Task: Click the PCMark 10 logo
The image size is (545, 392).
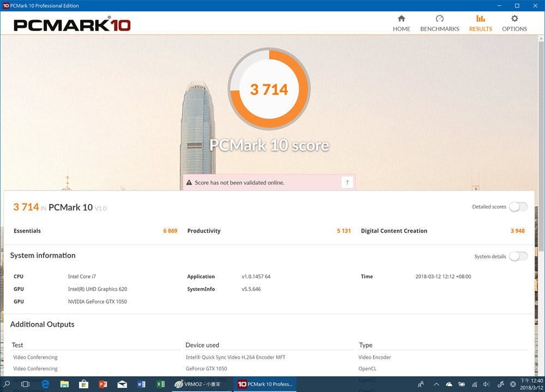Action: pyautogui.click(x=72, y=24)
